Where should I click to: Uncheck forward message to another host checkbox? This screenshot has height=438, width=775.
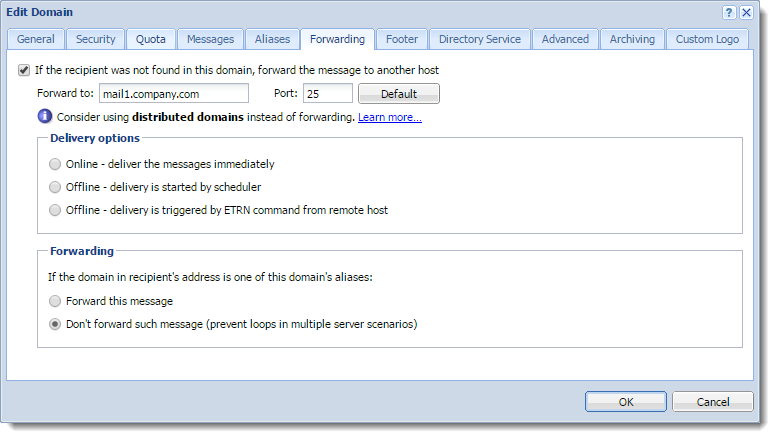pyautogui.click(x=24, y=70)
